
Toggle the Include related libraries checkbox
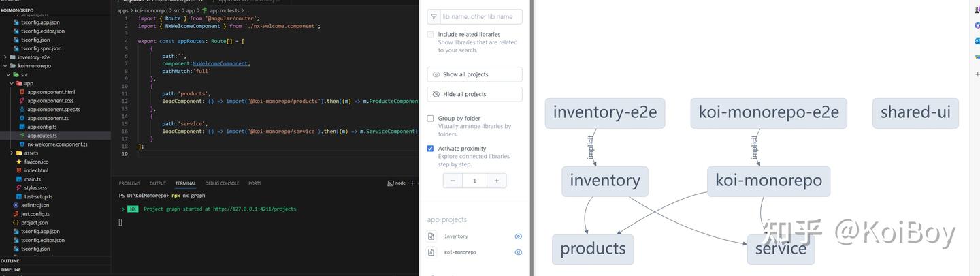tap(430, 34)
